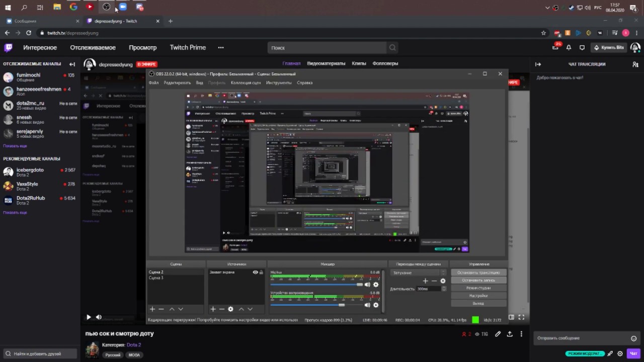The height and width of the screenshot is (362, 644).
Task: Open Windows action center notifications
Action: point(633,8)
